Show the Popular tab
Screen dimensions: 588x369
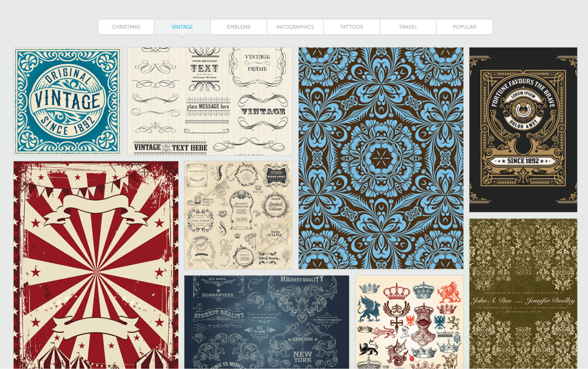tap(464, 27)
